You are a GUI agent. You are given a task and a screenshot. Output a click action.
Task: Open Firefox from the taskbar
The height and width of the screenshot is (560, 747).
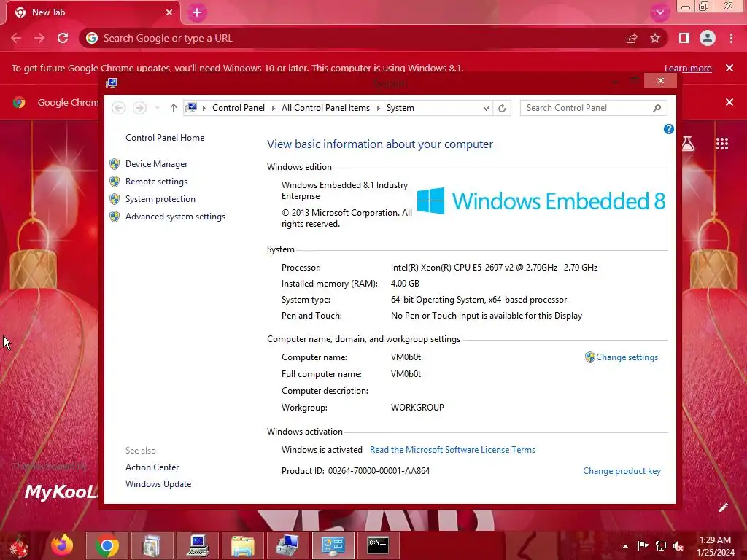pyautogui.click(x=62, y=545)
